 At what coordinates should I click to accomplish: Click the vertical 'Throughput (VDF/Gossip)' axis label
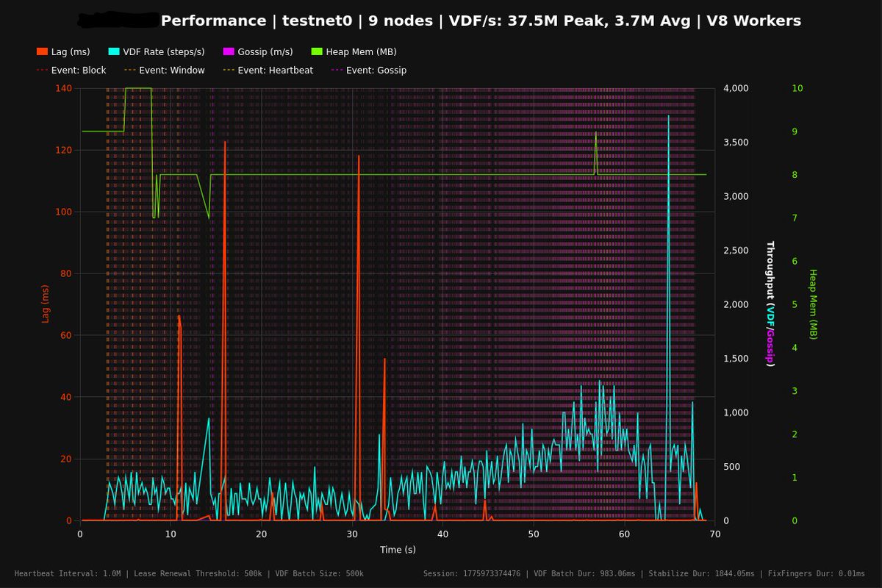pyautogui.click(x=770, y=304)
